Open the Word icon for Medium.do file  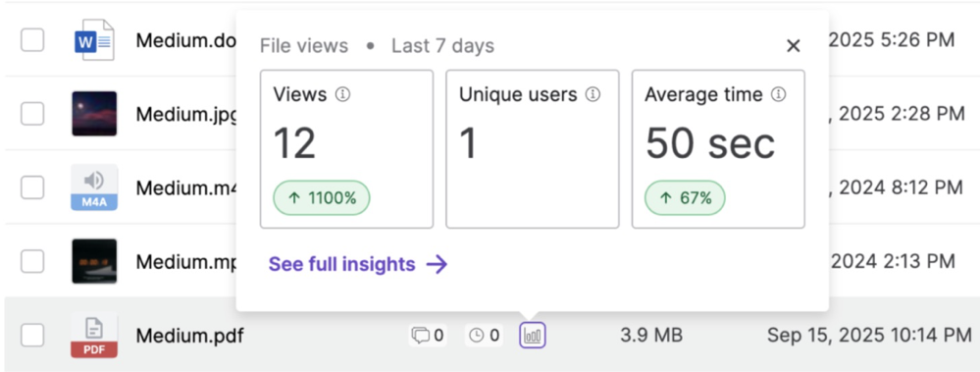(x=94, y=40)
